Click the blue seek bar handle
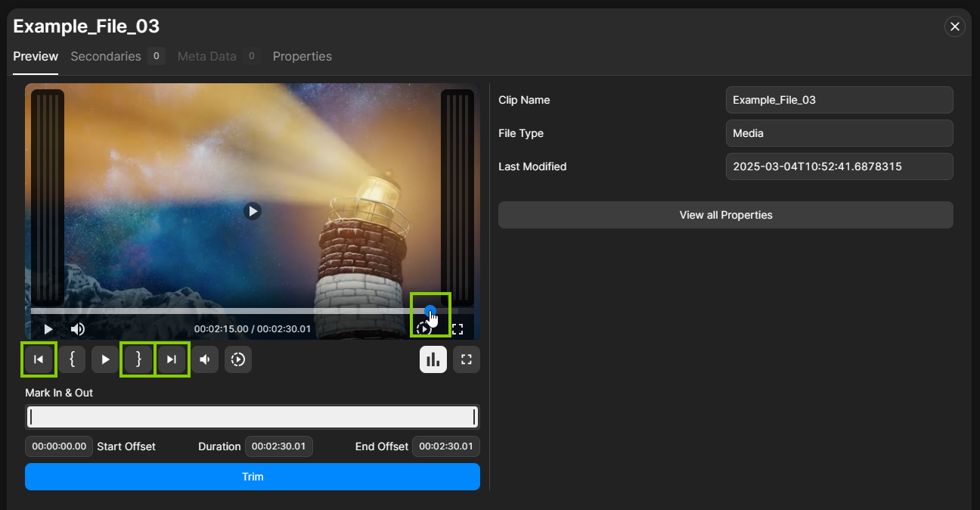 click(x=430, y=310)
